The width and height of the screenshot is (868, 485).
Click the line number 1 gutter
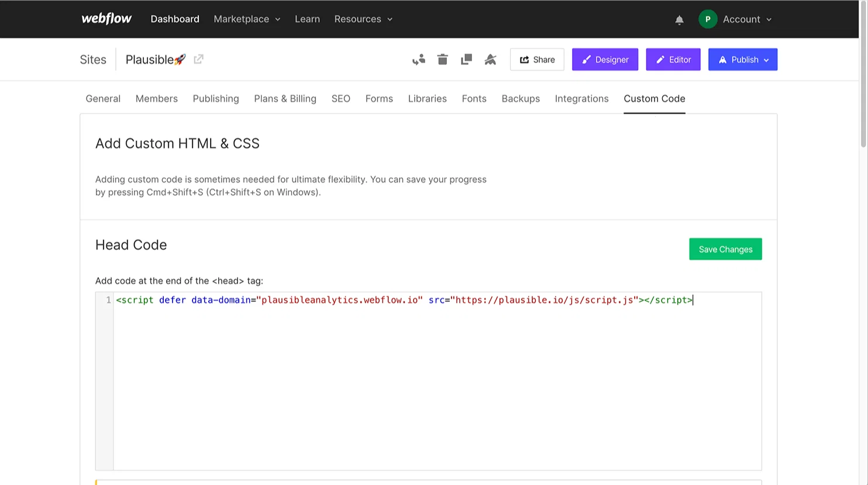[x=108, y=300]
